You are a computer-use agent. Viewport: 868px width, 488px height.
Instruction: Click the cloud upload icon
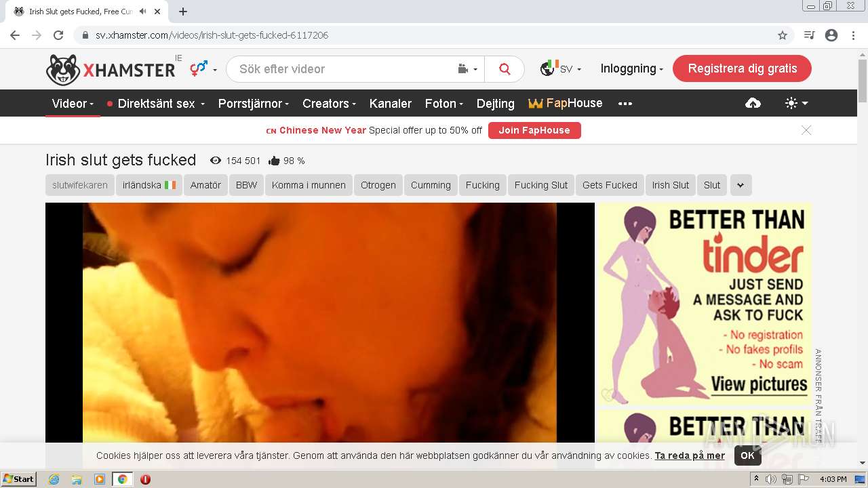[x=753, y=103]
